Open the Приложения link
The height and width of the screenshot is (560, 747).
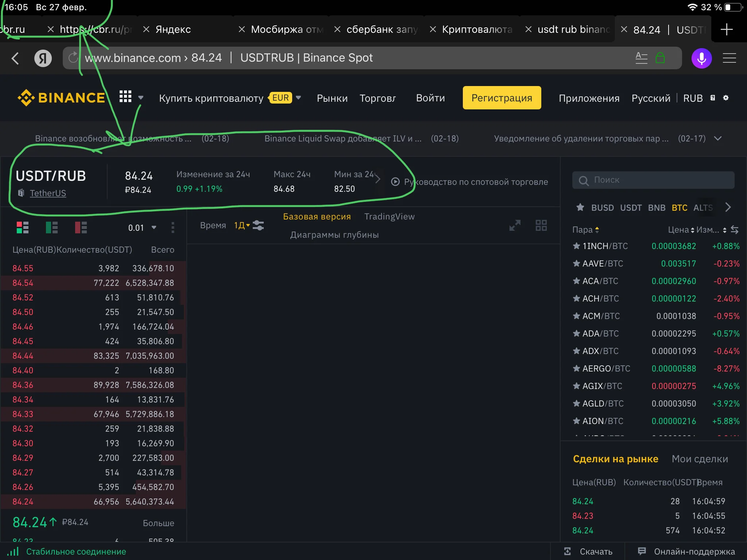[x=589, y=98]
